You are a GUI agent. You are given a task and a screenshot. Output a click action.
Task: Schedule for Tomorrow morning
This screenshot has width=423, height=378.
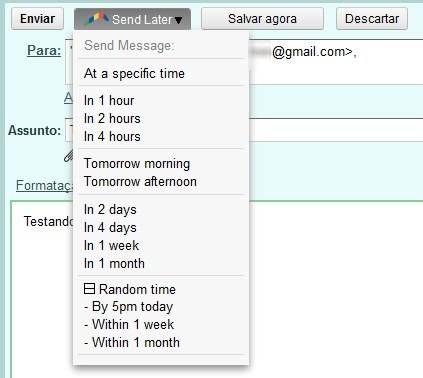pos(137,164)
